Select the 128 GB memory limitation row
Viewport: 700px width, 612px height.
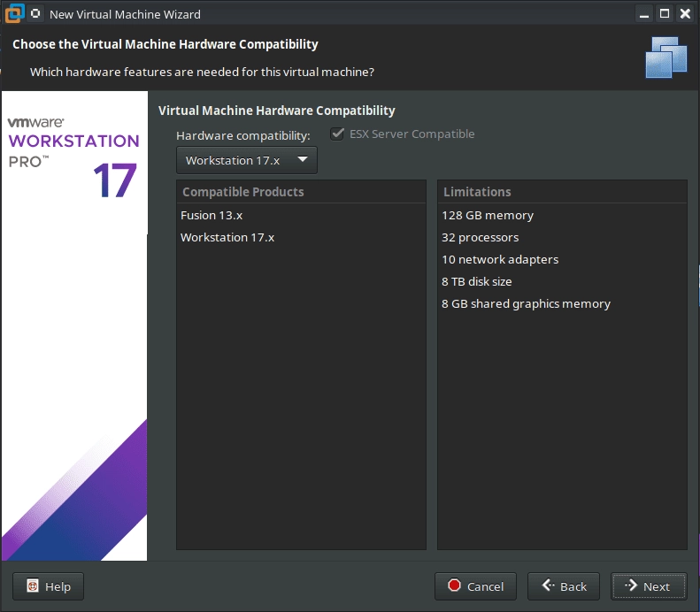click(x=562, y=216)
